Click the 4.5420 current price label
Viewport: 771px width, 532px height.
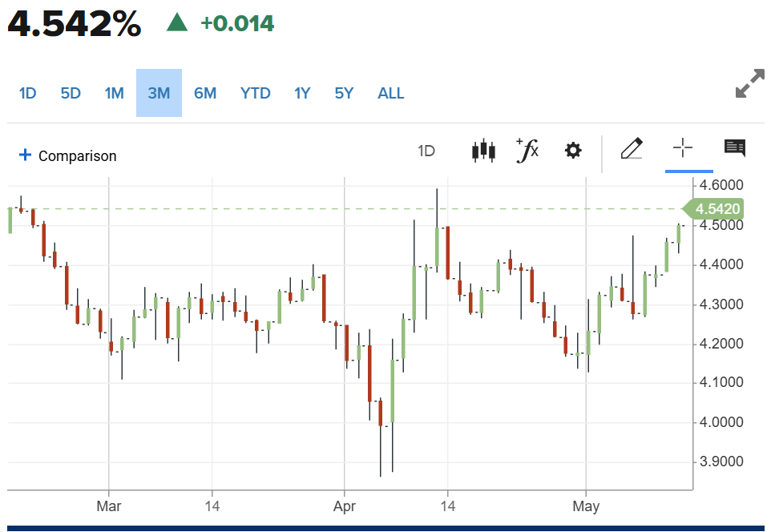(714, 209)
